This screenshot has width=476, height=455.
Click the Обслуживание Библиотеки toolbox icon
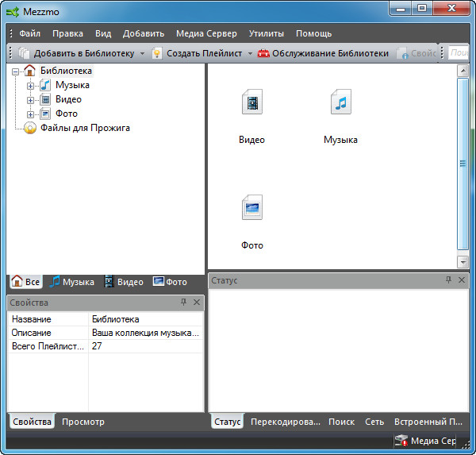pyautogui.click(x=263, y=53)
